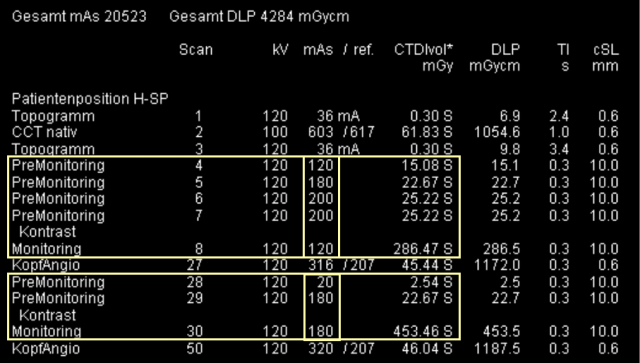Select DLP value '9.8' of second Topogramm
Screen dimensions: 640x363
click(x=510, y=149)
